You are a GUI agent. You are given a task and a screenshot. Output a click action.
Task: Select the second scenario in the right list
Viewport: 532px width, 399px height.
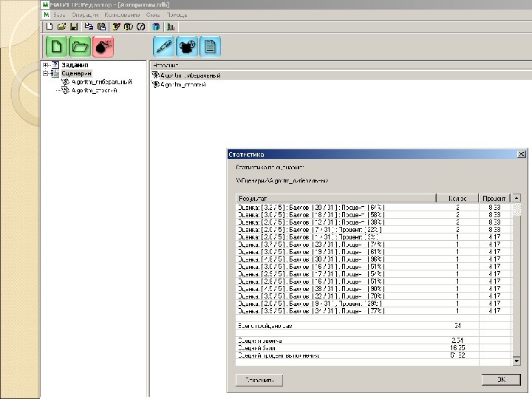183,85
